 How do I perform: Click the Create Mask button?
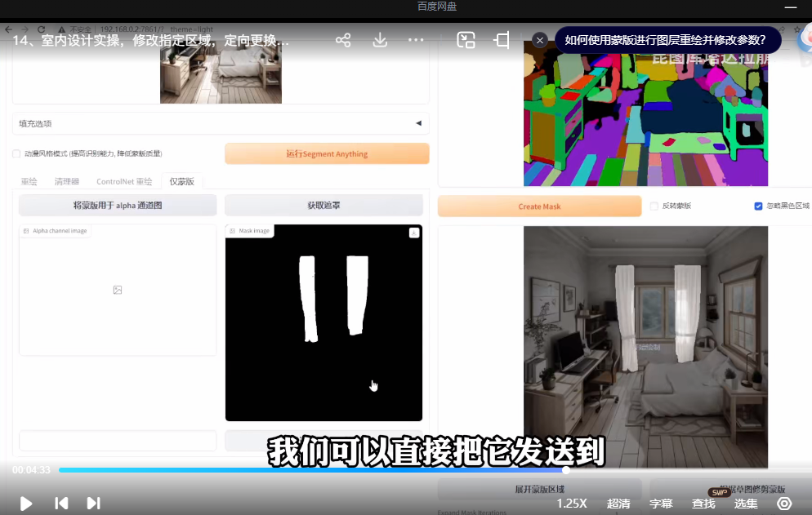[540, 206]
